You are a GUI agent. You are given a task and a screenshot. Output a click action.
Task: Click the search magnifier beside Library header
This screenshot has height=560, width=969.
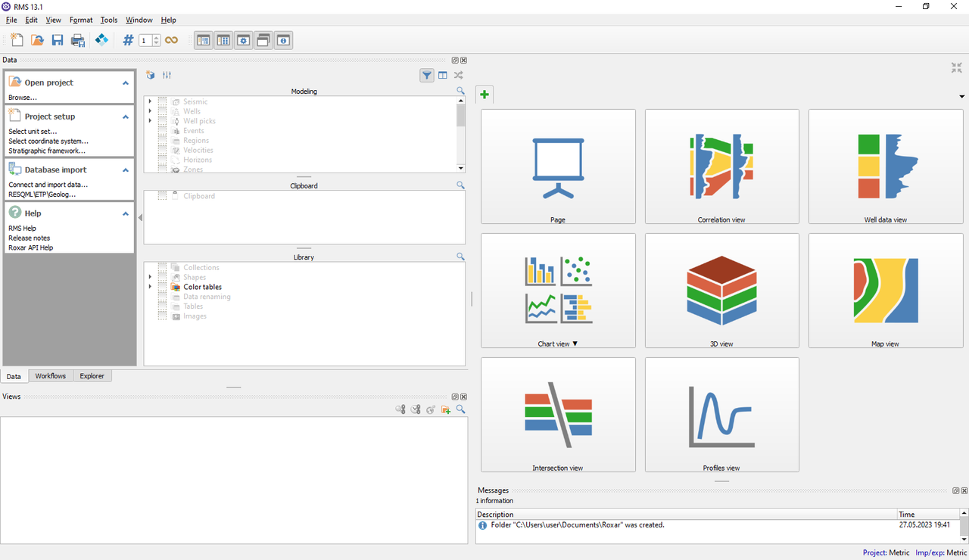pos(460,257)
